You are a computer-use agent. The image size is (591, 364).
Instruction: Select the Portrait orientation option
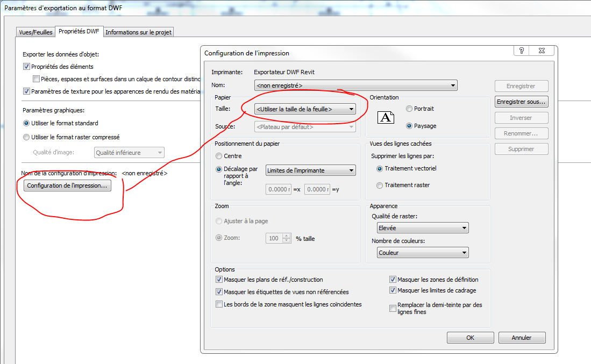(x=409, y=109)
